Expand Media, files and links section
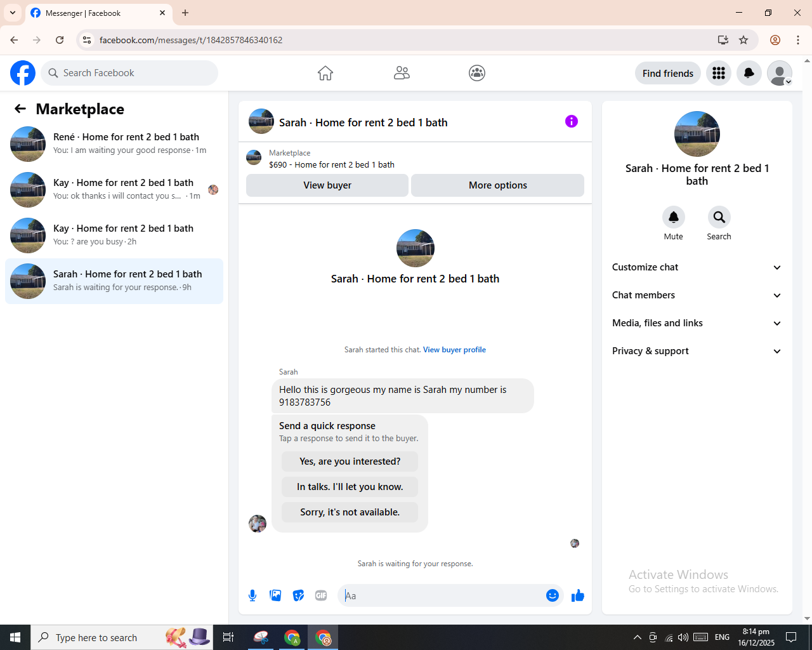The width and height of the screenshot is (812, 650). (697, 323)
